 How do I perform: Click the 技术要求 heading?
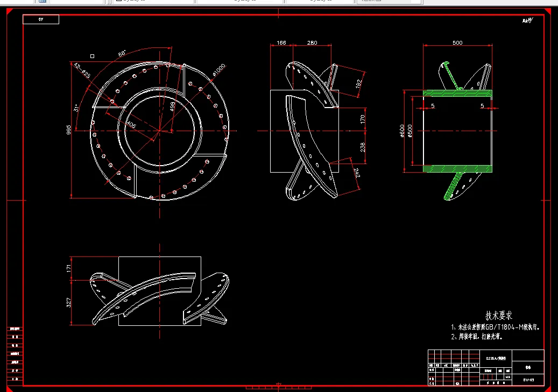pos(499,316)
